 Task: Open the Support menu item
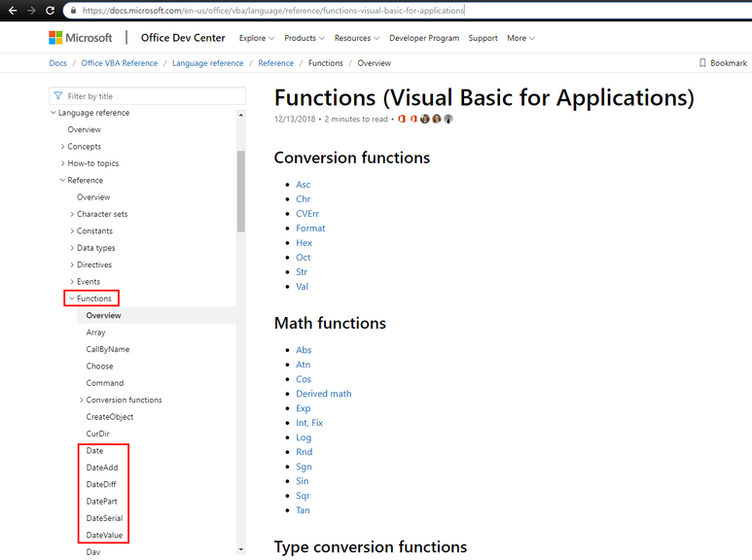(x=483, y=38)
